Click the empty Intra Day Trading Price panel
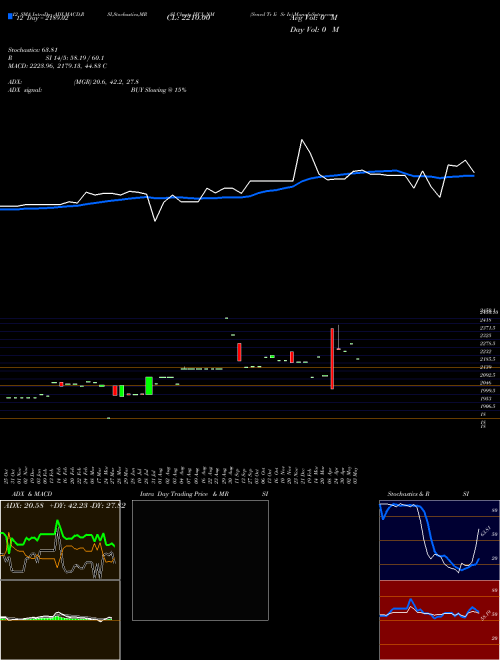The image size is (500, 660). tap(200, 560)
